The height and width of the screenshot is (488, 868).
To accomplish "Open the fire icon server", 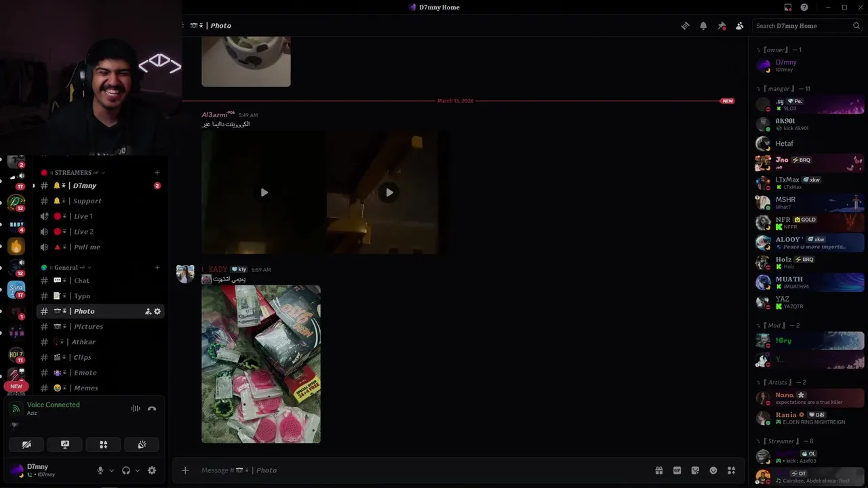I will [16, 246].
